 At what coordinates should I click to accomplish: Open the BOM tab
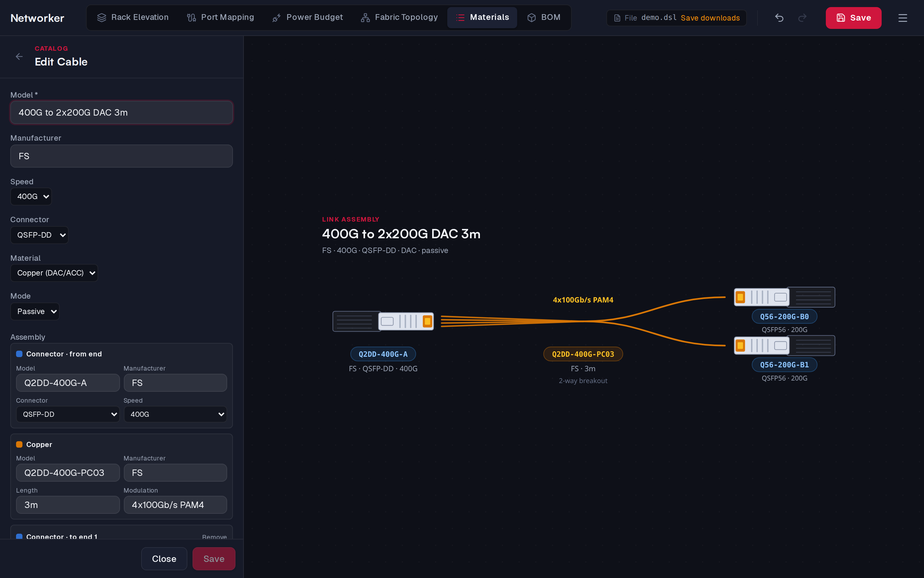click(x=544, y=18)
